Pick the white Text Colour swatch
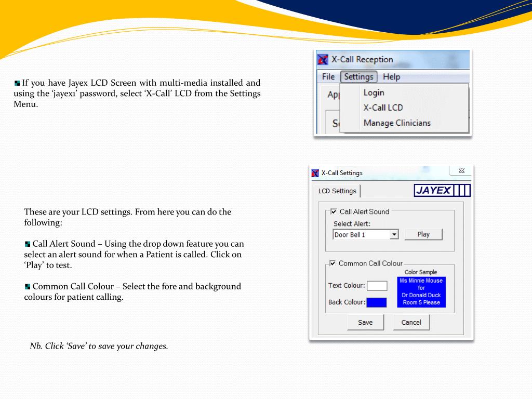This screenshot has height=399, width=532. [377, 286]
